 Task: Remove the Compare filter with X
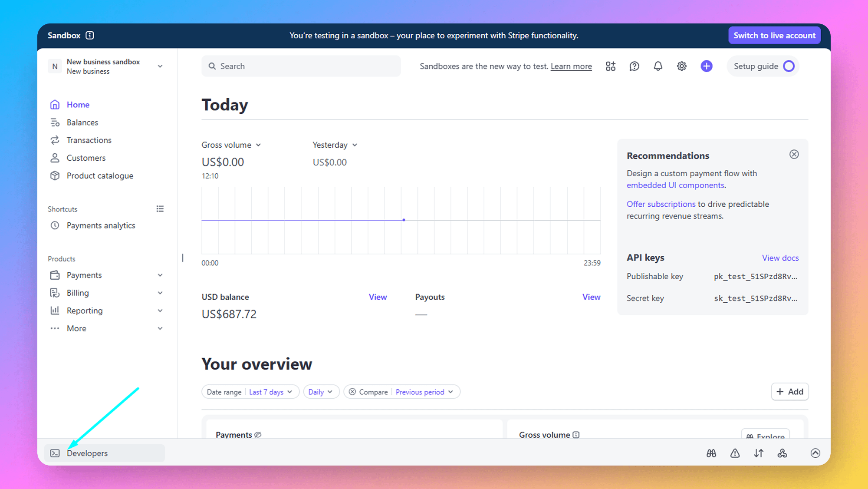pyautogui.click(x=352, y=392)
